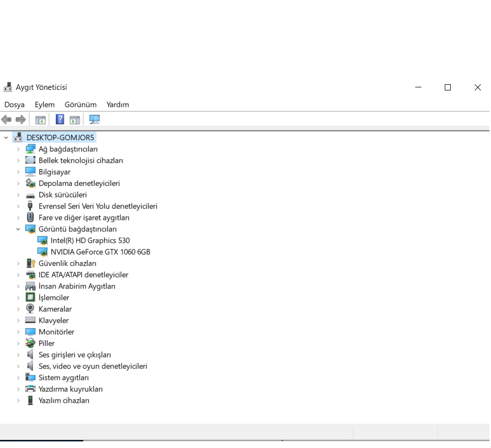This screenshot has width=491, height=448.
Task: Expand Depolama denetleyicileri arrow
Action: tap(18, 183)
